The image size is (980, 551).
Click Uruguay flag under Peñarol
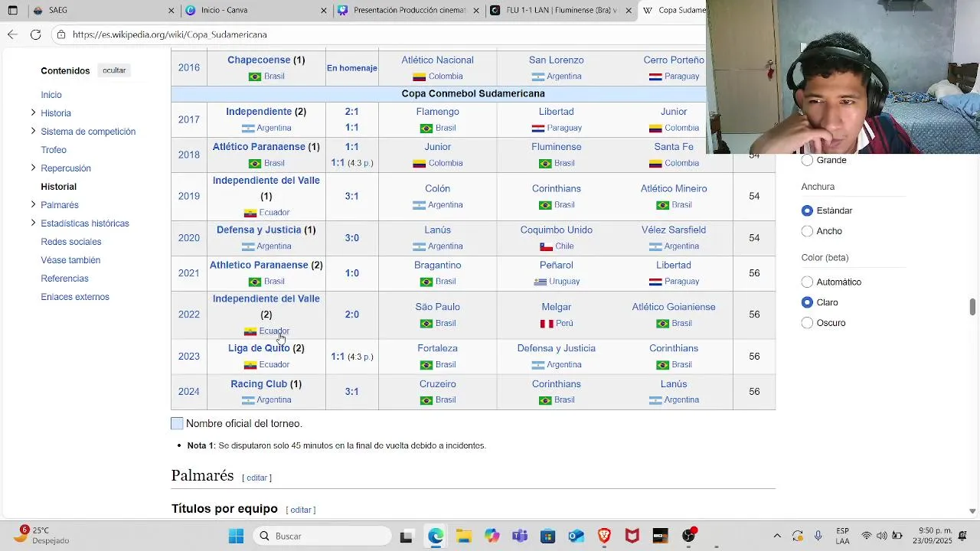tap(541, 282)
